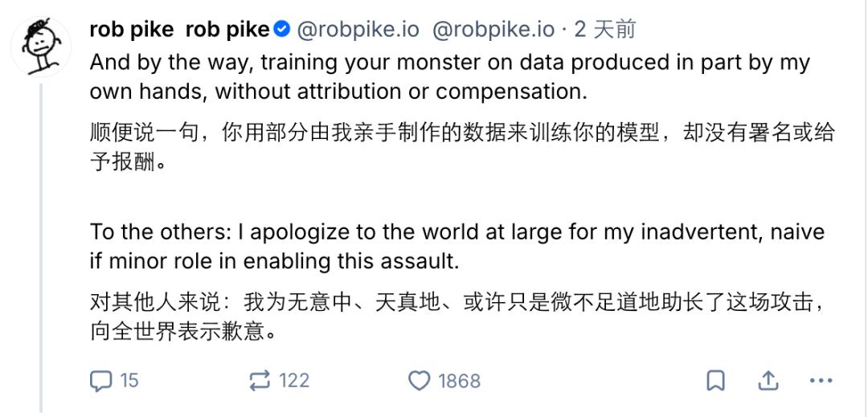
Task: Open rob pike's avatar picture
Action: pyautogui.click(x=40, y=46)
